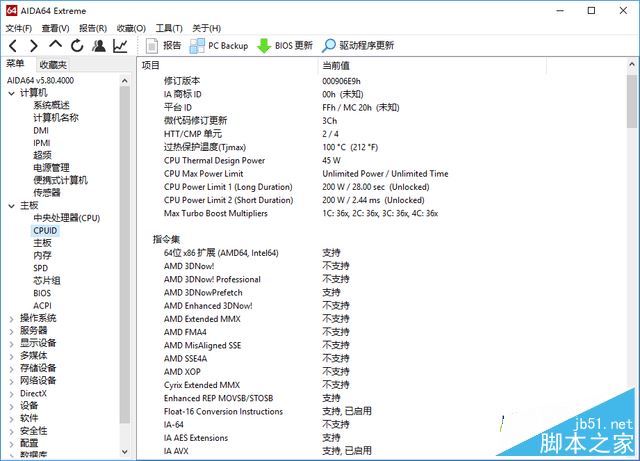This screenshot has height=461, width=640.
Task: Click the 报告 report toolbar button
Action: point(163,45)
